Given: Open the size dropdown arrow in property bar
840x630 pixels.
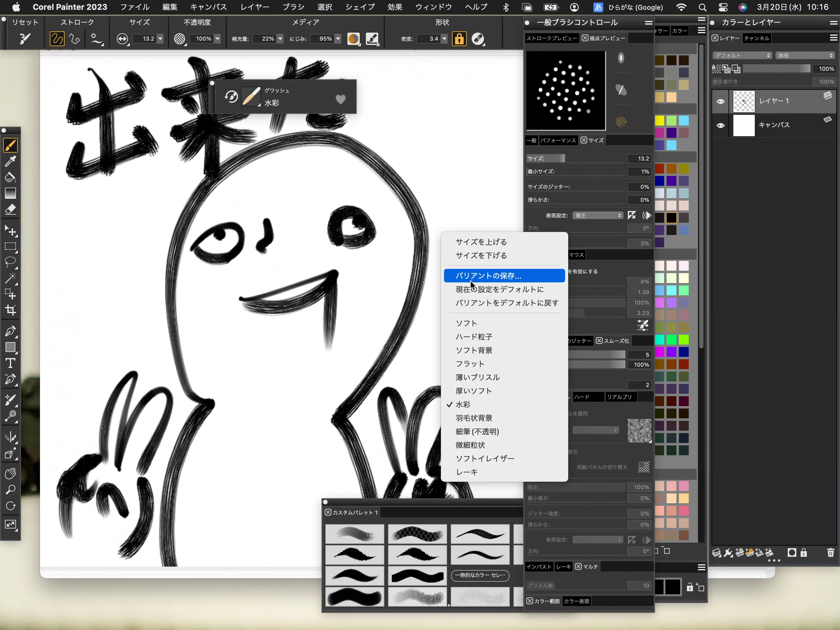Looking at the screenshot, I should tap(160, 39).
